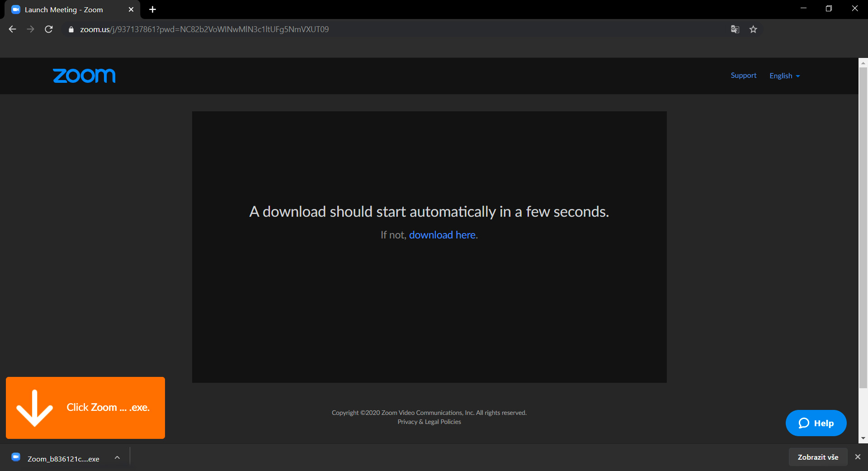Expand the English language dropdown
This screenshot has height=471, width=868.
point(785,76)
